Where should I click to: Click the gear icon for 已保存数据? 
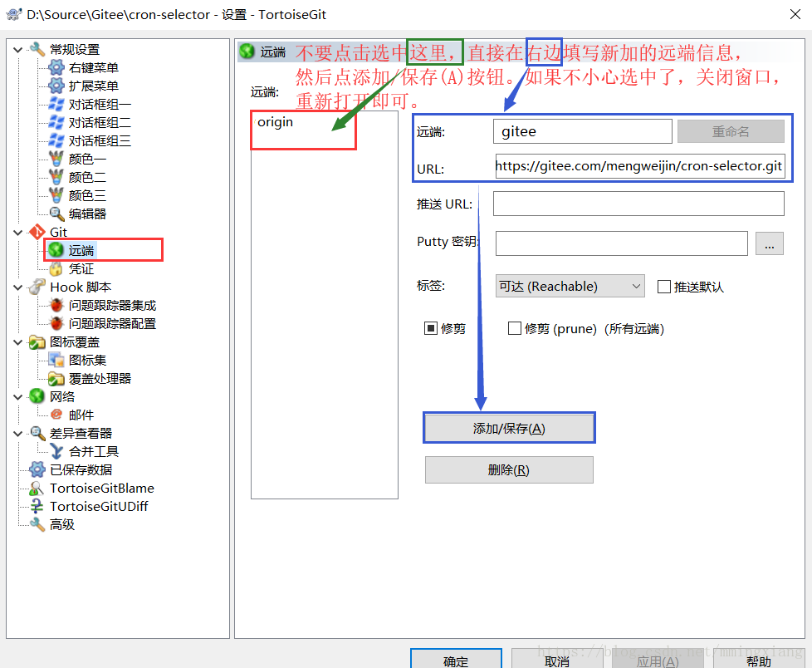[37, 469]
